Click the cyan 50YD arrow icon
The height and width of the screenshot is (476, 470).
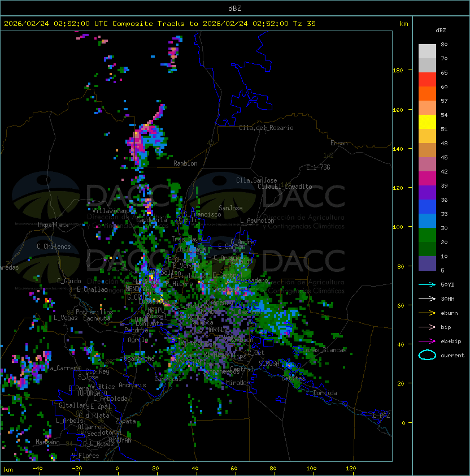[x=427, y=284]
